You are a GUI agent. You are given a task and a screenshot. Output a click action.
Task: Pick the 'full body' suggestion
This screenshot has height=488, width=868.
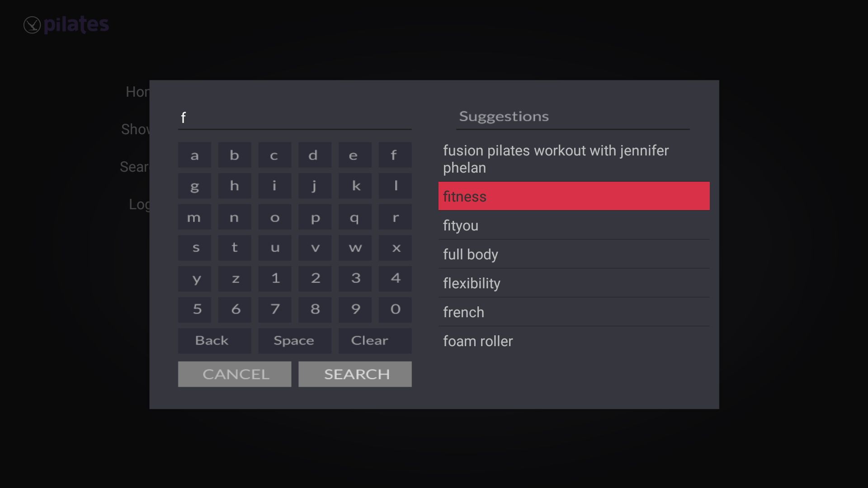[x=574, y=254]
